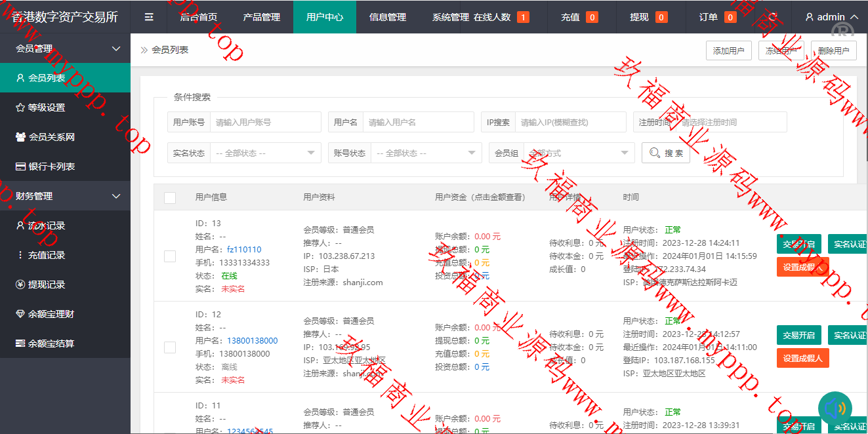Check the box for user ID 13
868x434 pixels.
[x=170, y=256]
